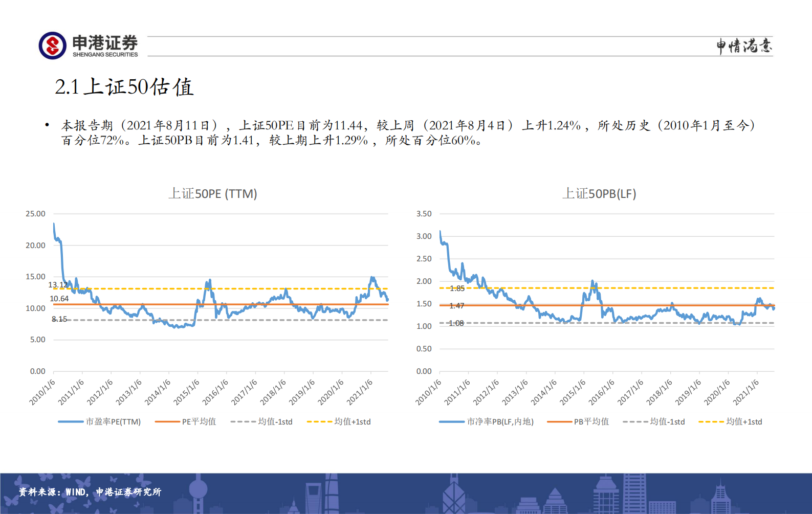Click the Shengang Securities circular logo icon

coord(52,46)
